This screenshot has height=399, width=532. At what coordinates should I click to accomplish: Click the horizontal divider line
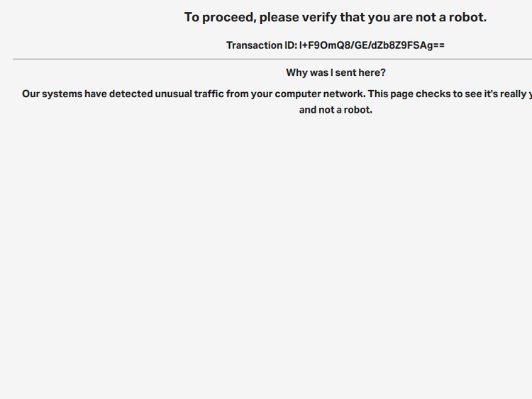[x=272, y=59]
